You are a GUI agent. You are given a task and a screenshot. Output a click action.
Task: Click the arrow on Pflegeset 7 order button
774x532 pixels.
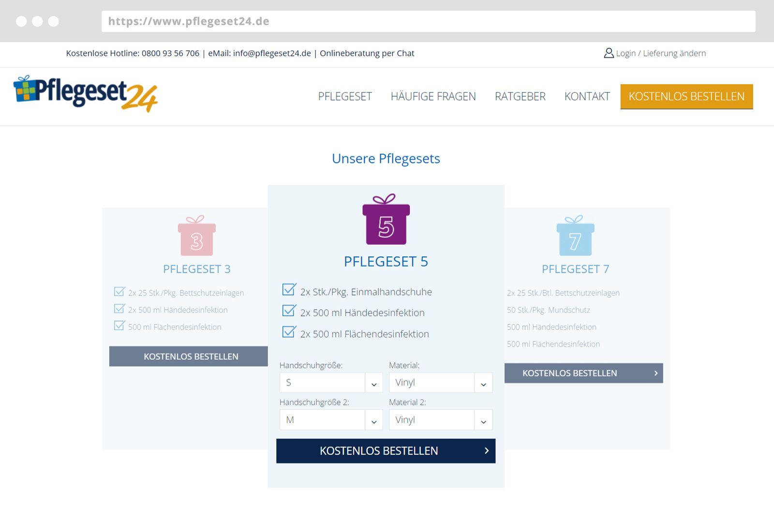point(655,373)
